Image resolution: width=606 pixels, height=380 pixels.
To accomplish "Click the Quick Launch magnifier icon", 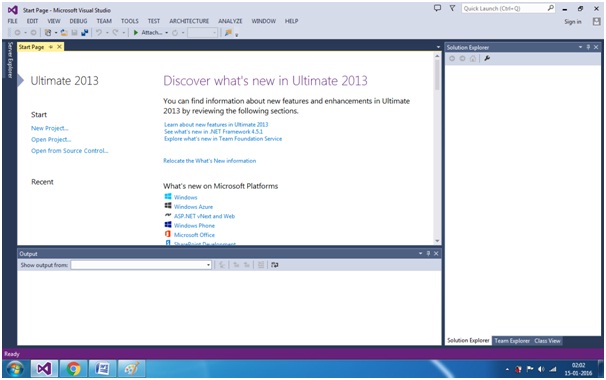I will tap(550, 8).
